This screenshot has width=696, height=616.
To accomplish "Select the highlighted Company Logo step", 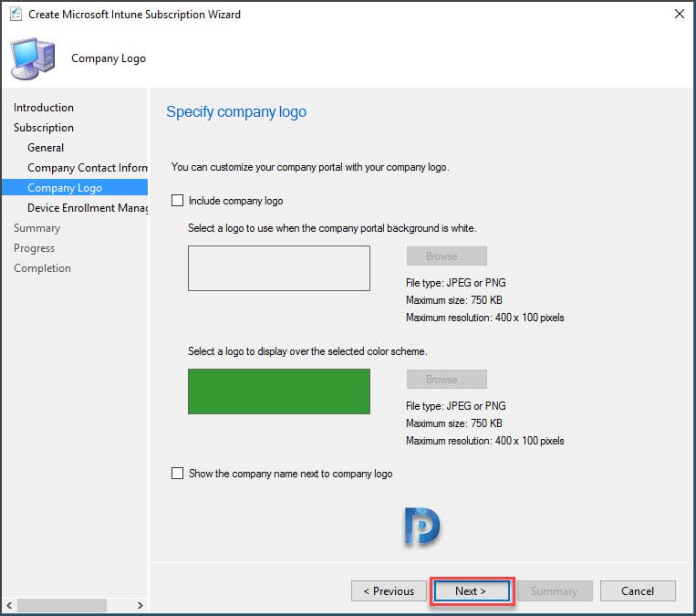I will point(75,187).
